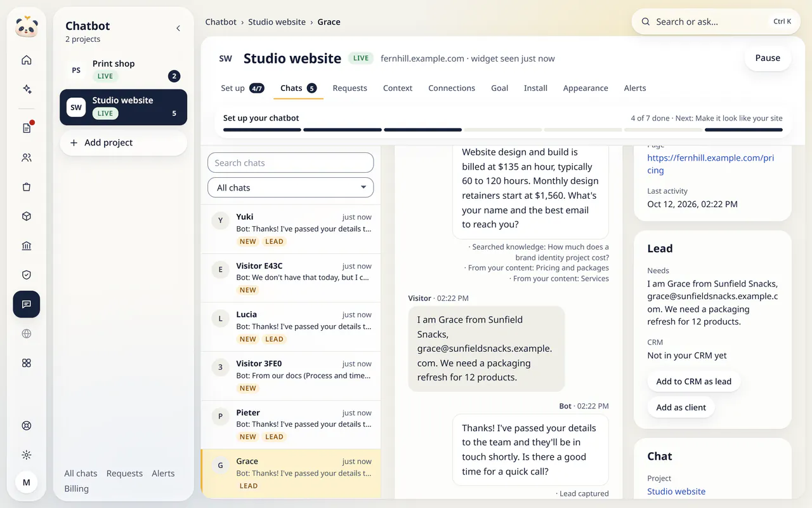Select the shopping bag sidebar icon
This screenshot has height=508, width=812.
27,187
